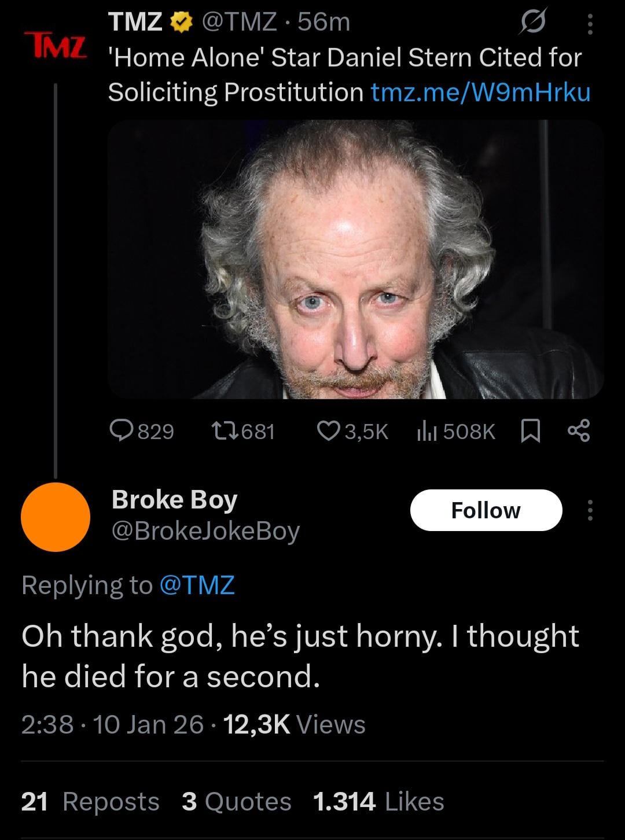
Task: Open more options menu on TMZ tweet
Action: 590,24
